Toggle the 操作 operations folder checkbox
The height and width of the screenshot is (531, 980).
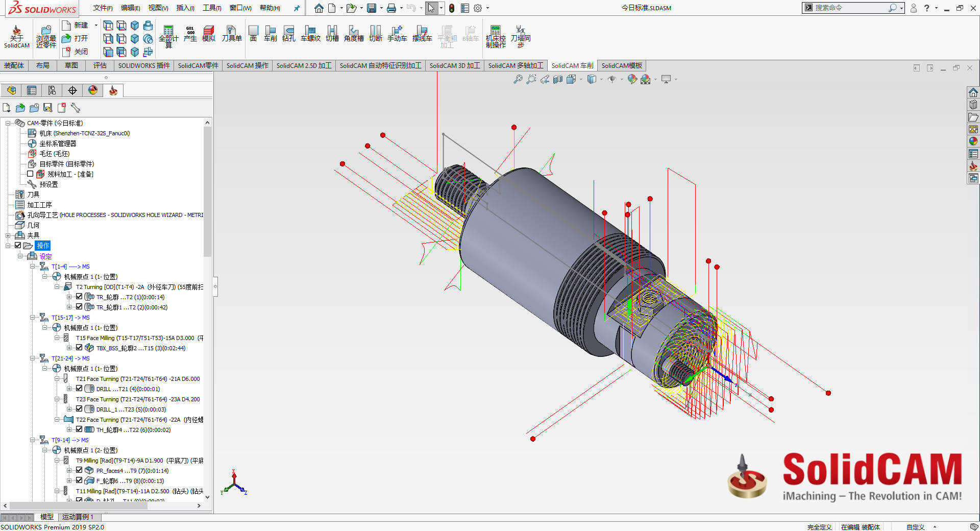pyautogui.click(x=18, y=246)
